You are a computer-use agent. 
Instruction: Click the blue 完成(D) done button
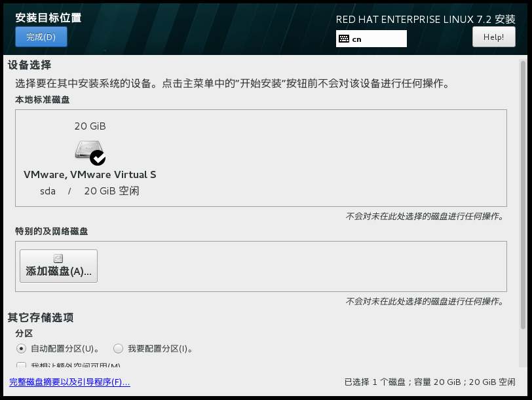(x=41, y=37)
